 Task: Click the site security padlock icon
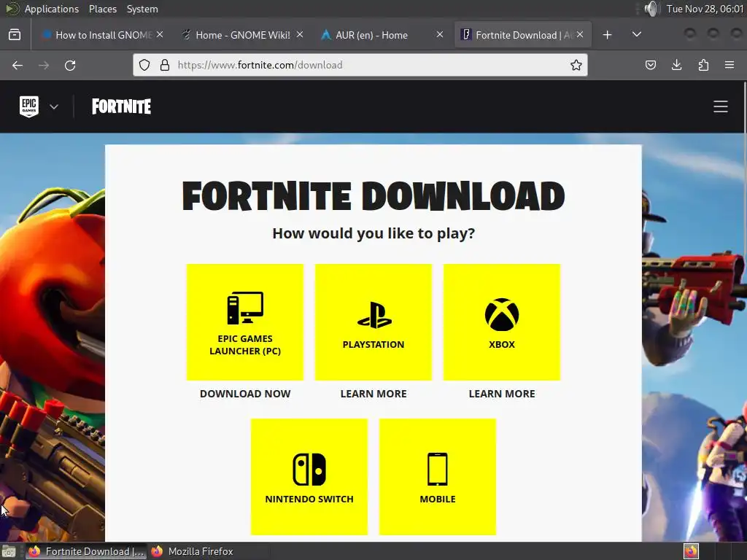click(164, 65)
